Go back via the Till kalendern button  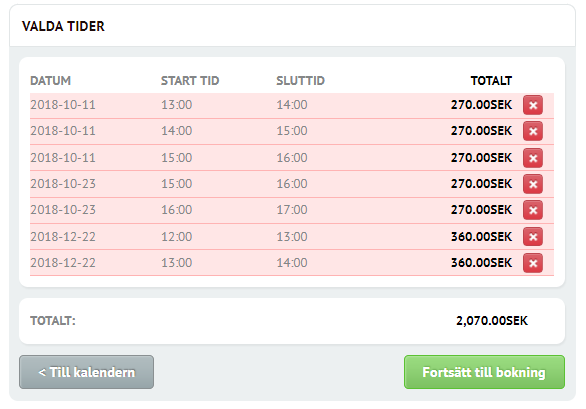click(86, 372)
